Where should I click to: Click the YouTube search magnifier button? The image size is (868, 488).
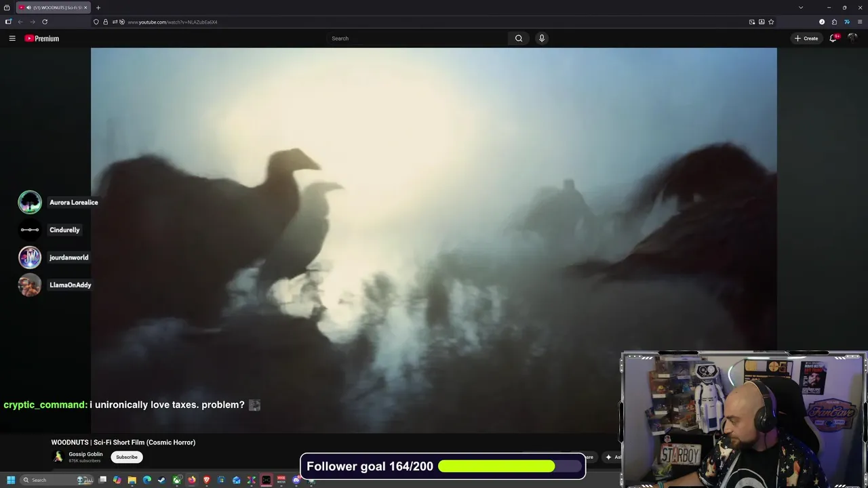pos(519,39)
